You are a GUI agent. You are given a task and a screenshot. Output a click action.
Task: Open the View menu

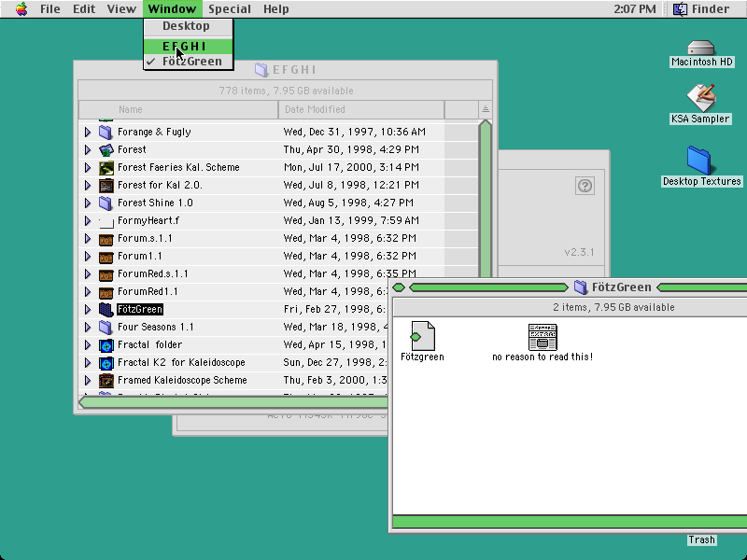click(121, 9)
